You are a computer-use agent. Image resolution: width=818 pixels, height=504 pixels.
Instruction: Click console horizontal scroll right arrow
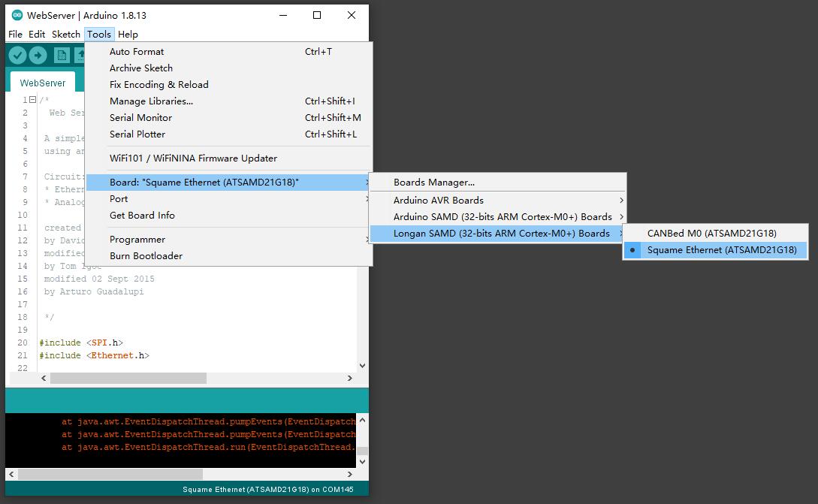pyautogui.click(x=349, y=474)
